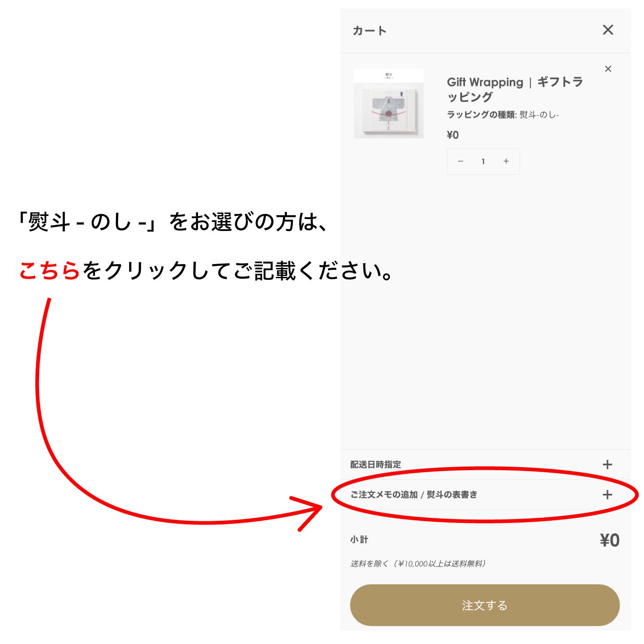Remove the Gift Wrapping item from cart
The height and width of the screenshot is (644, 644).
(x=608, y=69)
